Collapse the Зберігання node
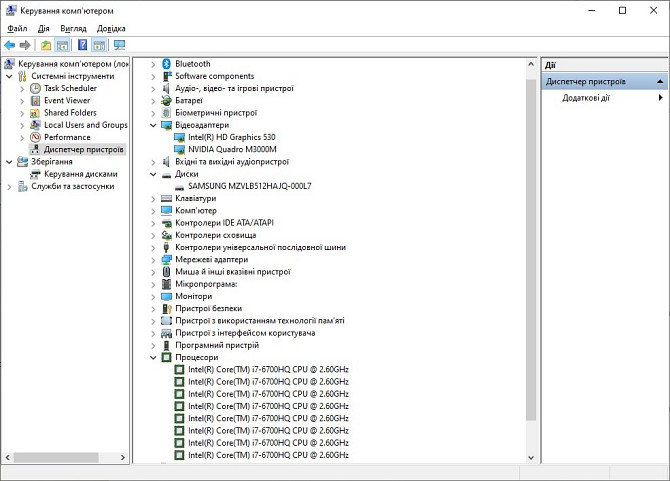 (x=9, y=162)
